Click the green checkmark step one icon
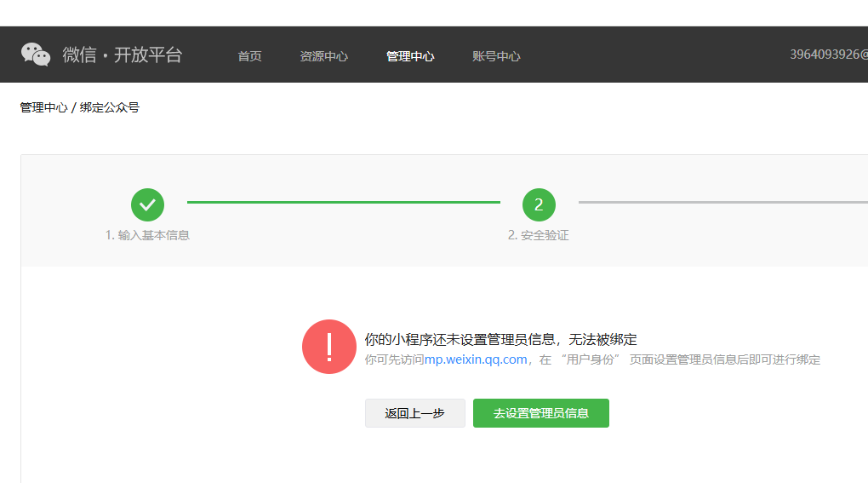Image resolution: width=868 pixels, height=483 pixels. 147,205
